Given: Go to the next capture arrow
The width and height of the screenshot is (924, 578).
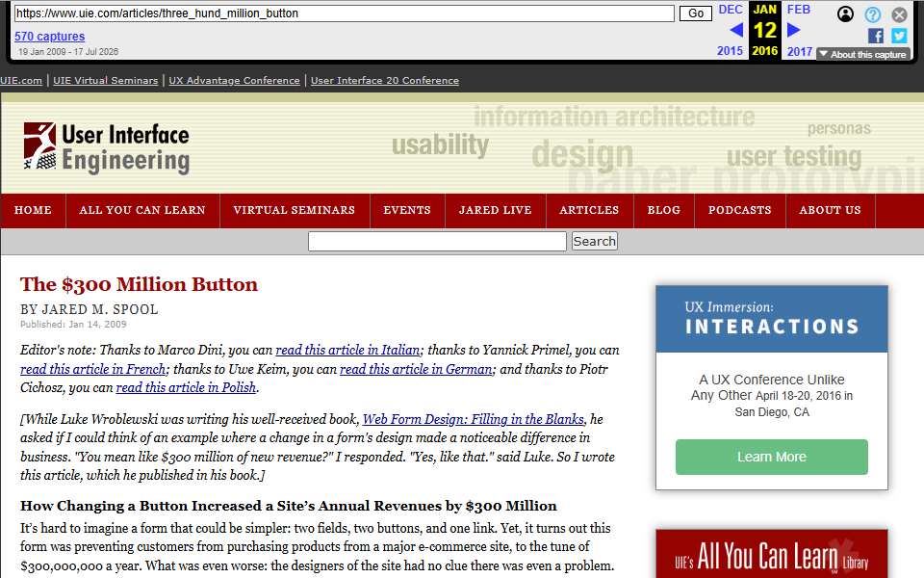Looking at the screenshot, I should [x=794, y=30].
